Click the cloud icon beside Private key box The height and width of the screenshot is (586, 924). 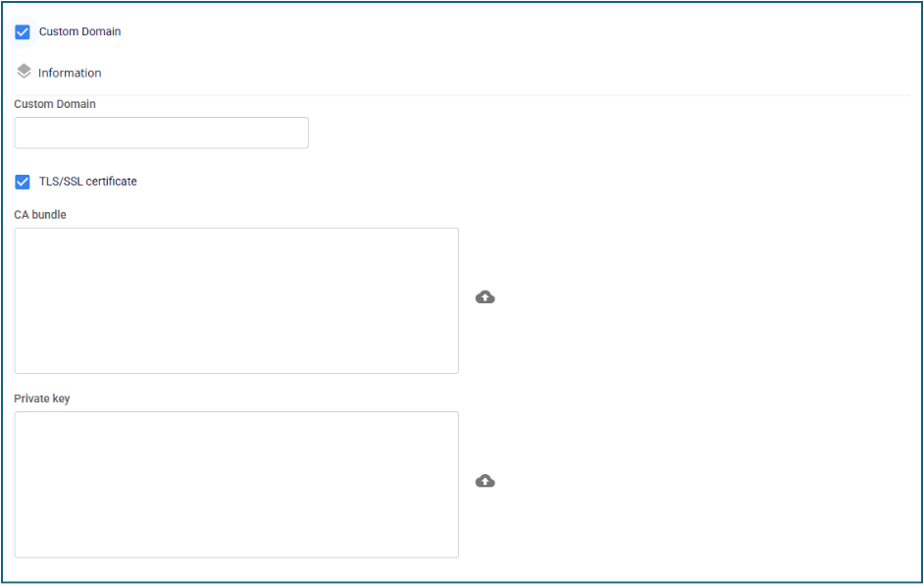click(x=485, y=481)
